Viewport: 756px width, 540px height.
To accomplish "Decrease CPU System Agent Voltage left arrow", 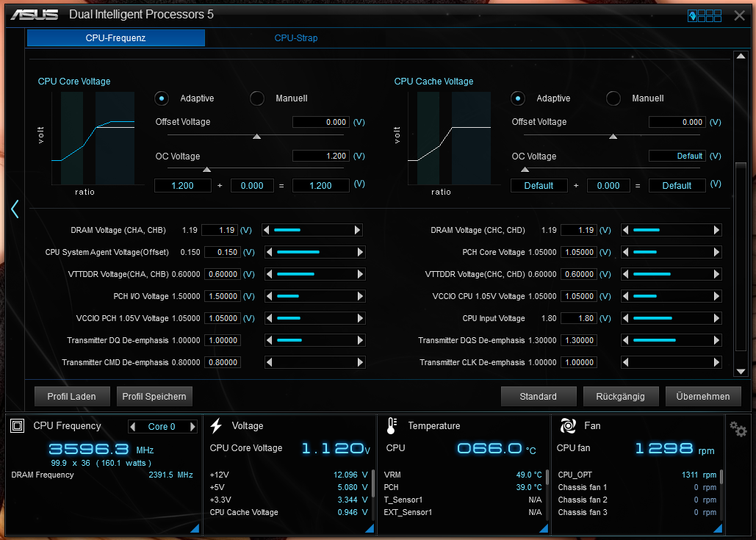I will 269,252.
